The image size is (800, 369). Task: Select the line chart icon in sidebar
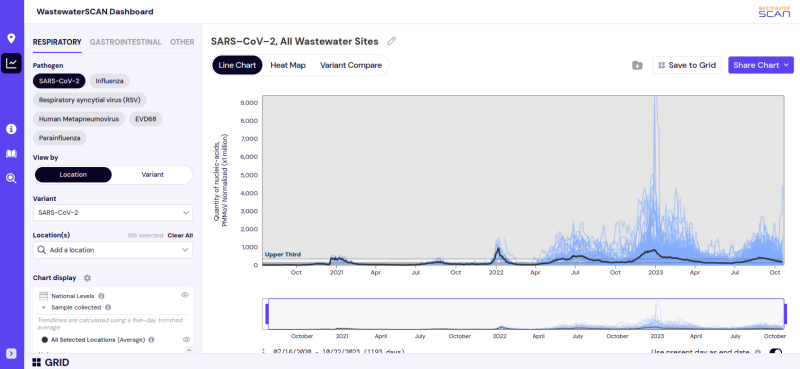[x=11, y=63]
